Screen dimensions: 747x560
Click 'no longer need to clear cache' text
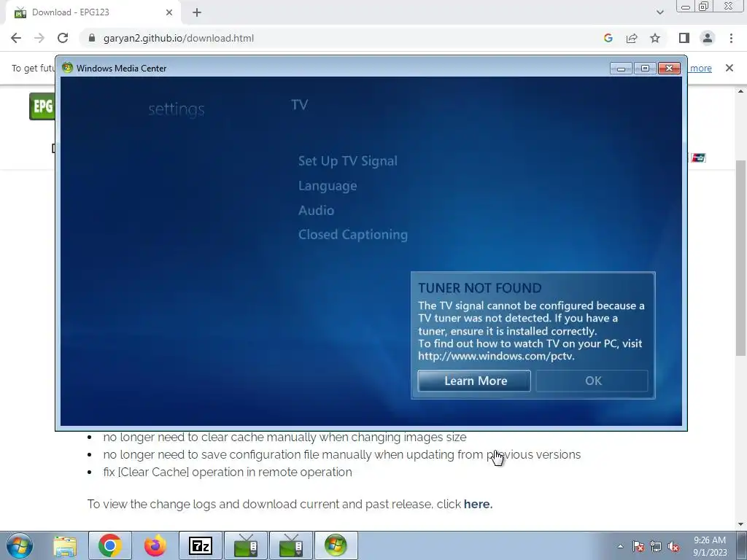[285, 437]
